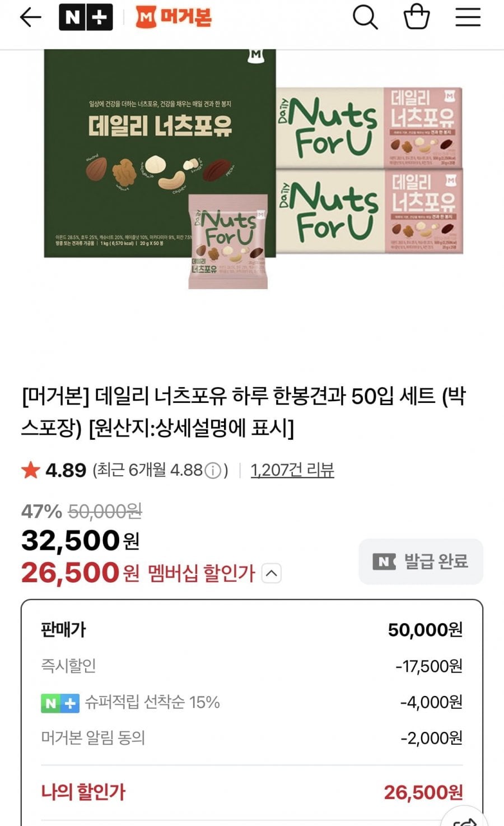
Task: Tap the back arrow in the header
Action: (x=30, y=17)
